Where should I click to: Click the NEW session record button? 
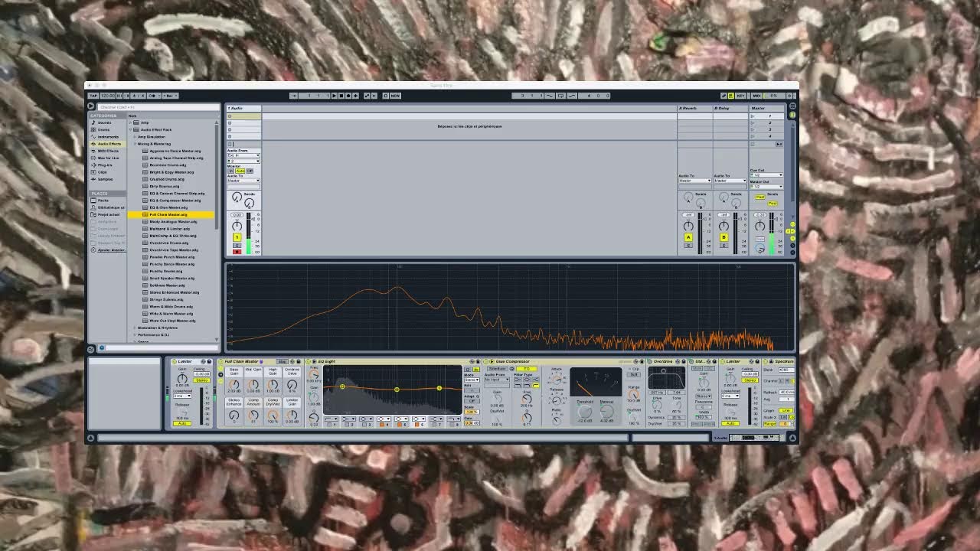395,96
